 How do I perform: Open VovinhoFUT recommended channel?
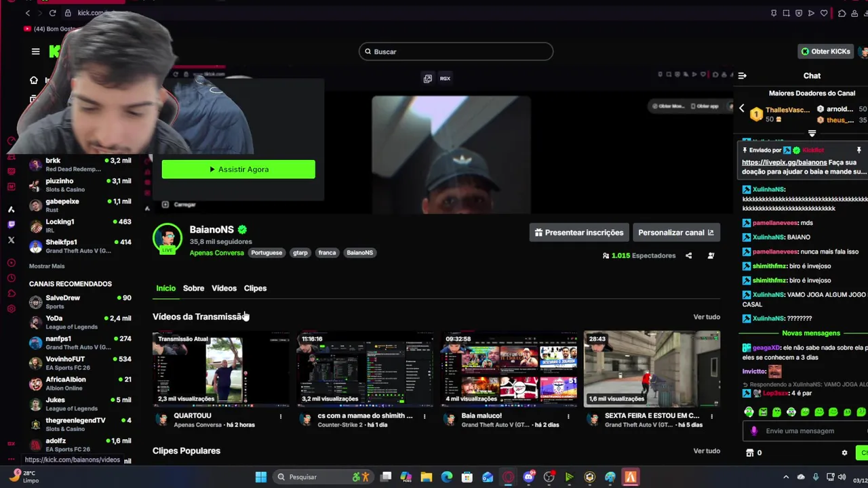point(80,363)
